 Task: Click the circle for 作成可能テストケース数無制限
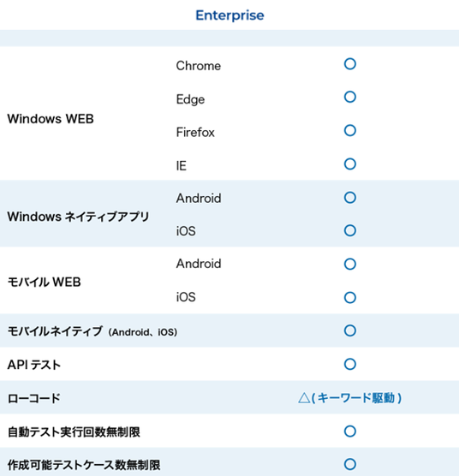coord(350,464)
